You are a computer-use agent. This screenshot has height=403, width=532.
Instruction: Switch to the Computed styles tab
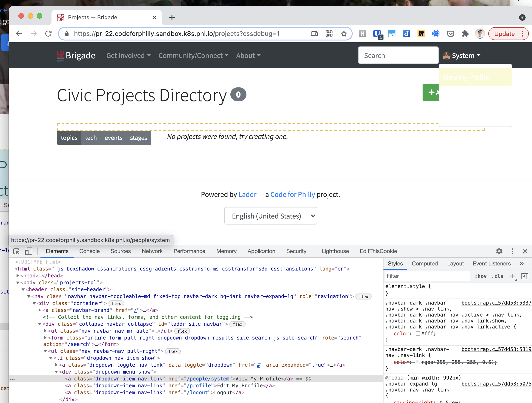pos(424,263)
